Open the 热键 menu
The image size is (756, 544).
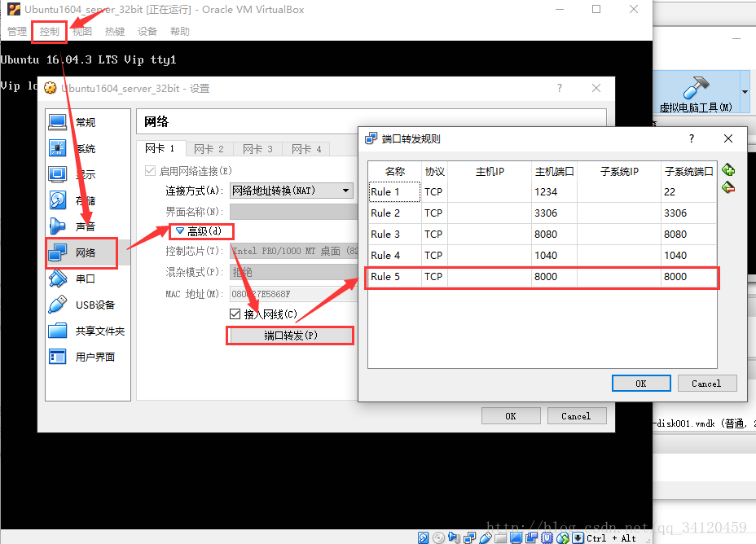click(115, 32)
